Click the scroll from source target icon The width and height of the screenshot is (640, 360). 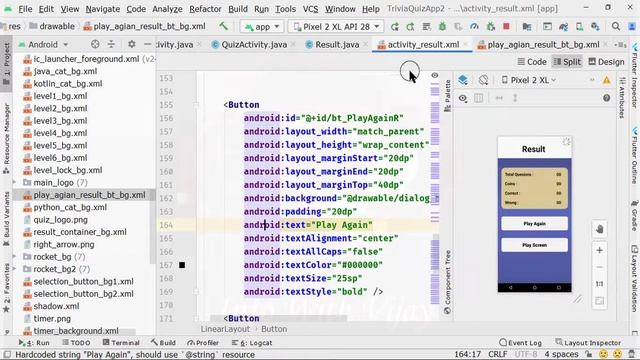95,44
